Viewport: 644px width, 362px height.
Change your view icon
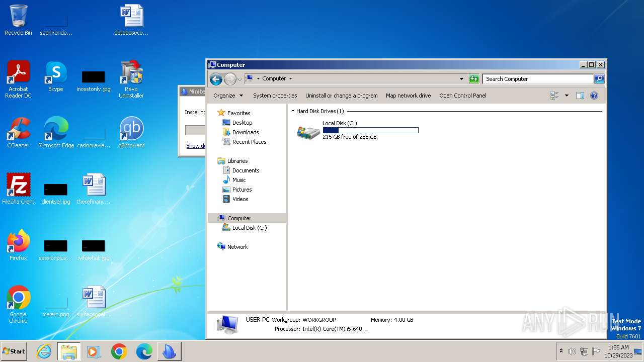(x=555, y=96)
